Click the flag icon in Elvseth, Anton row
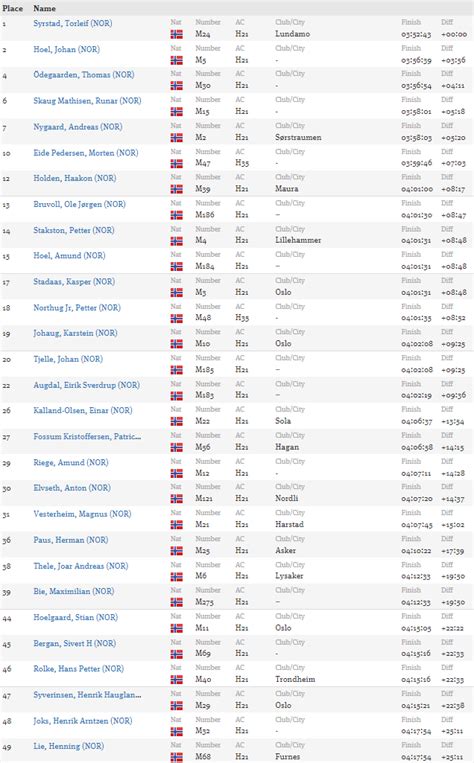This screenshot has width=474, height=763. coord(177,499)
